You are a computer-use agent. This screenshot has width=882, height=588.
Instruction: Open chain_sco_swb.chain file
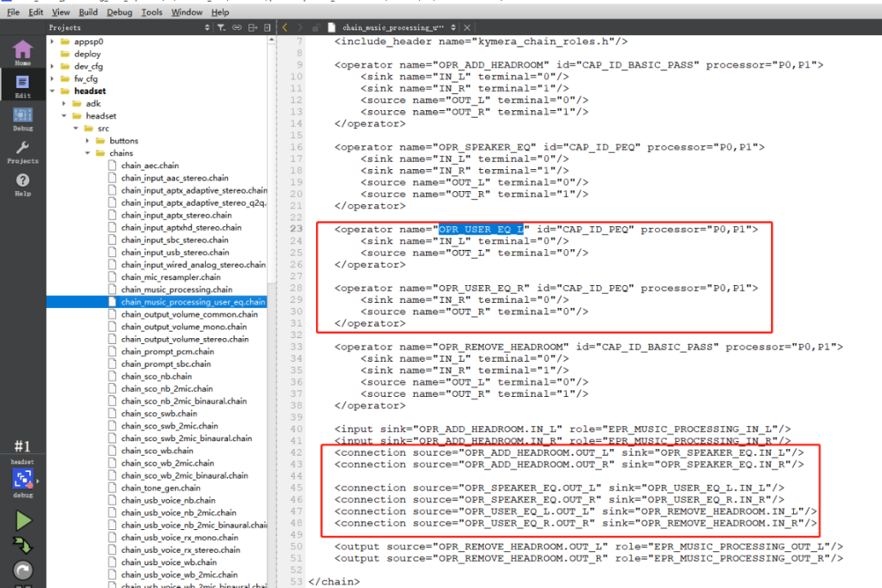(x=158, y=413)
